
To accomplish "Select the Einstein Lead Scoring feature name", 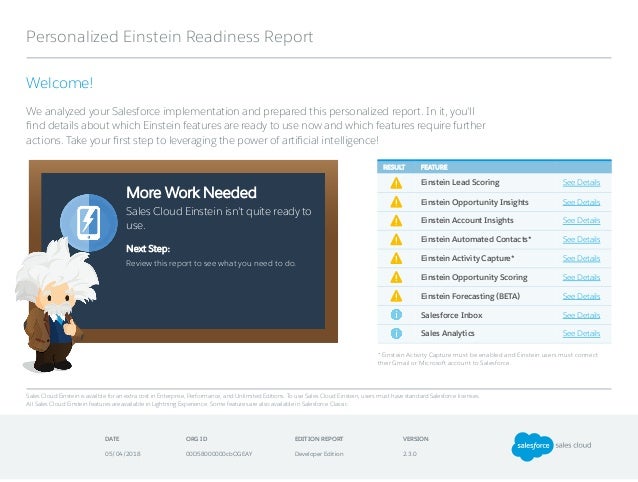I will 460,182.
